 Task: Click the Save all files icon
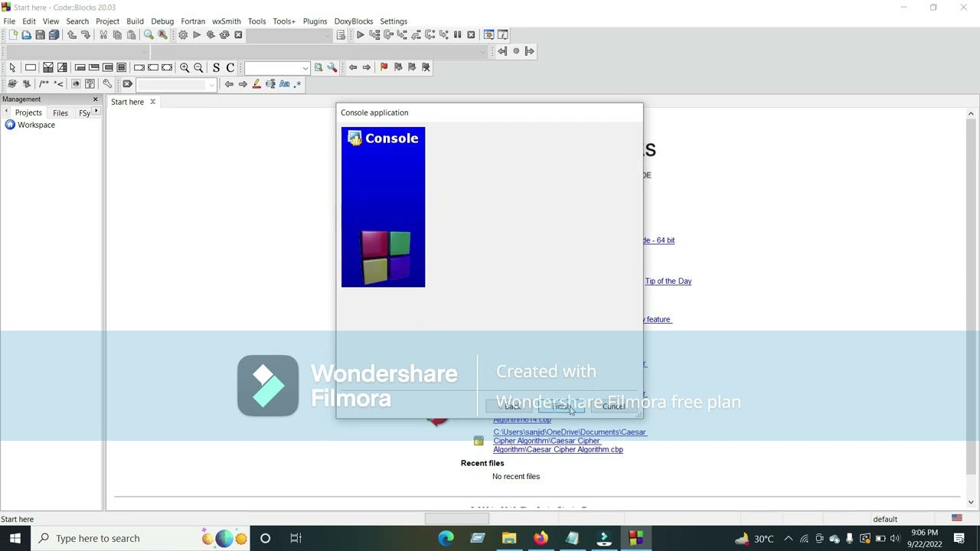click(x=54, y=35)
